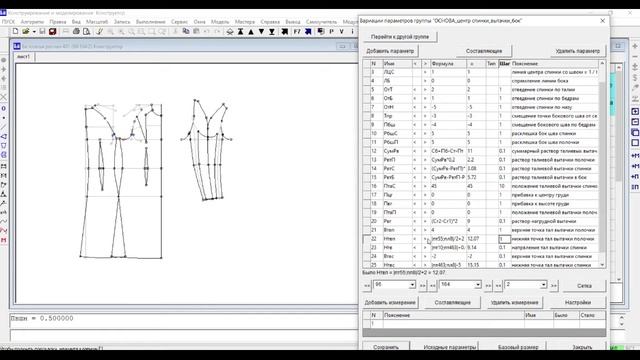Open the Масштаб menu
The width and height of the screenshot is (640, 360).
97,22
